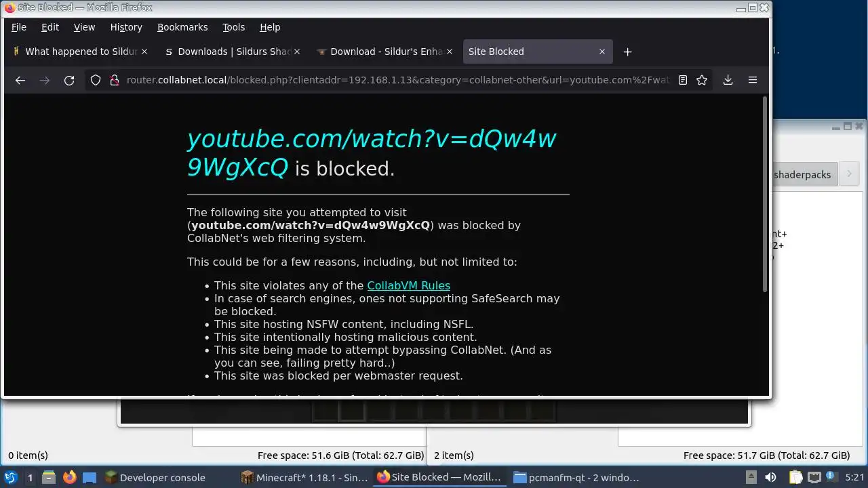Switch to virtual desktop 1 pager
Image resolution: width=868 pixels, height=488 pixels.
(30, 477)
